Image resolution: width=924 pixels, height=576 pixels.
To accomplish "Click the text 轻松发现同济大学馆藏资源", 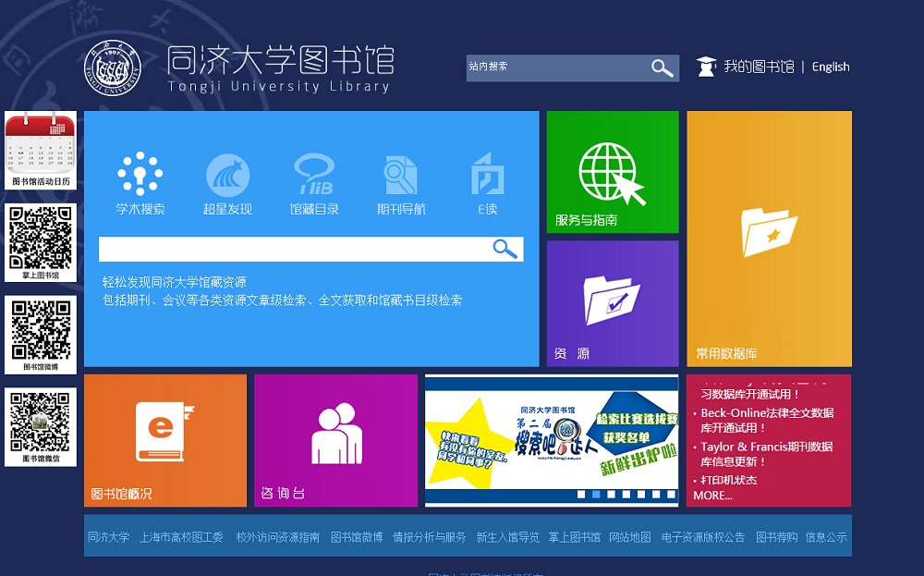I will pos(175,282).
